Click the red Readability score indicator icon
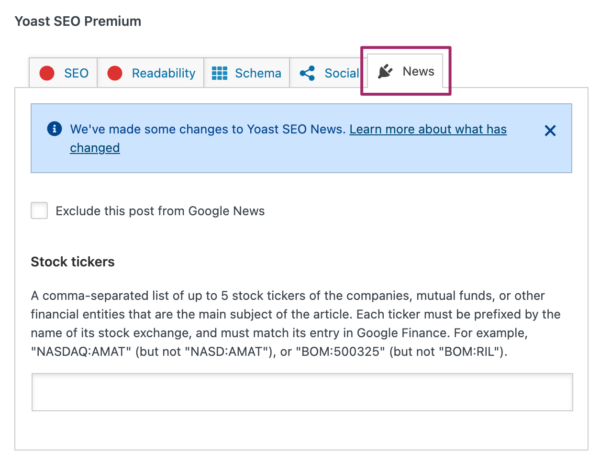This screenshot has height=462, width=600. pyautogui.click(x=115, y=73)
